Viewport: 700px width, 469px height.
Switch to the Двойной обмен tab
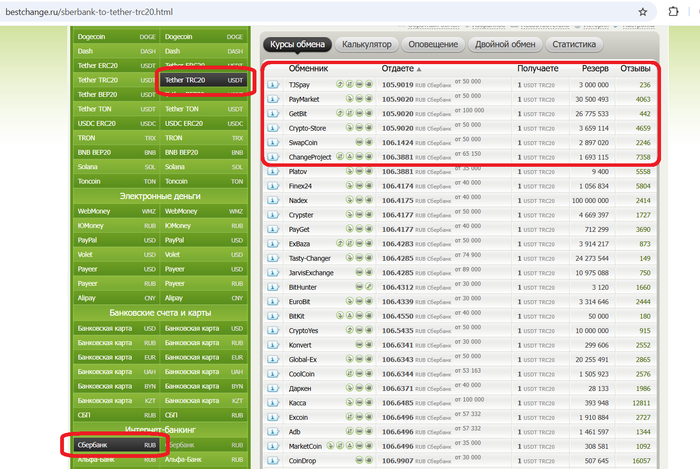505,44
